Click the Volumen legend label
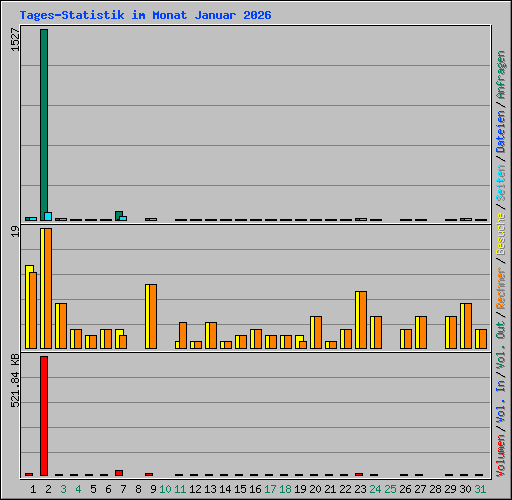The width and height of the screenshot is (512, 500). pyautogui.click(x=501, y=455)
